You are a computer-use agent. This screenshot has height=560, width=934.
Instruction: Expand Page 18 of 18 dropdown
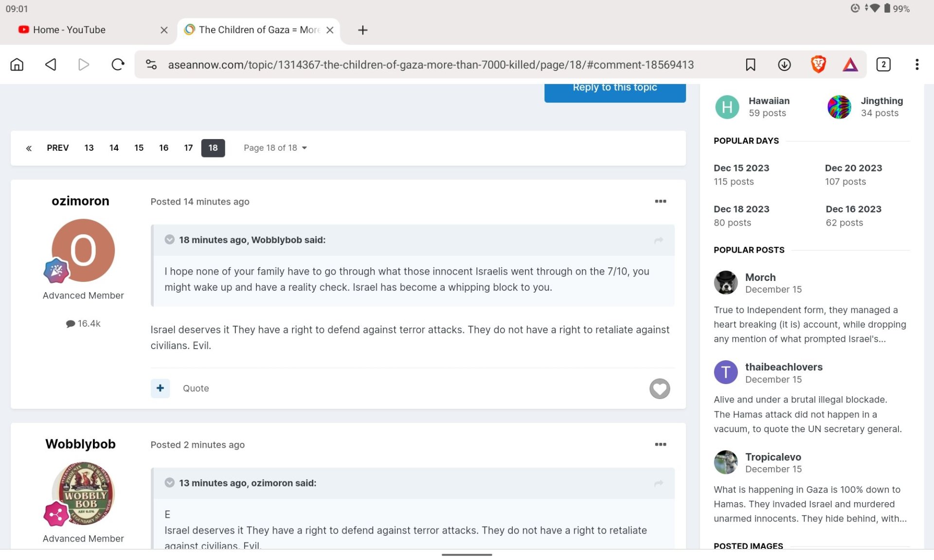pyautogui.click(x=275, y=148)
